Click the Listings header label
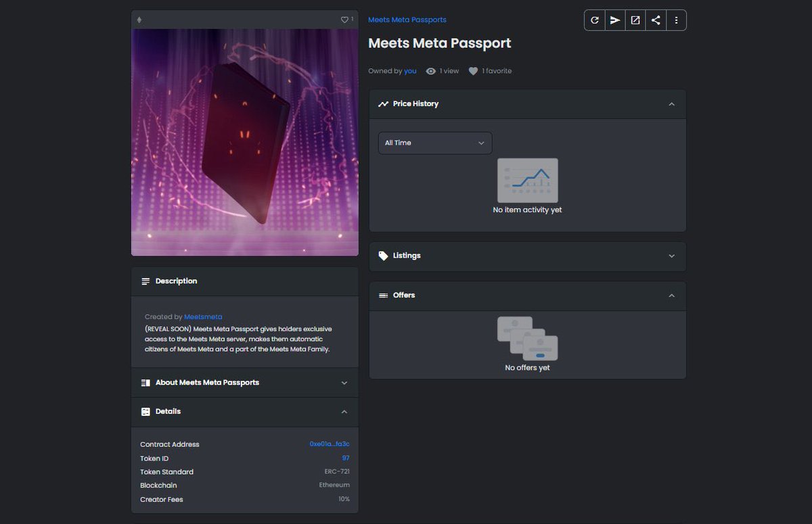 (x=407, y=256)
